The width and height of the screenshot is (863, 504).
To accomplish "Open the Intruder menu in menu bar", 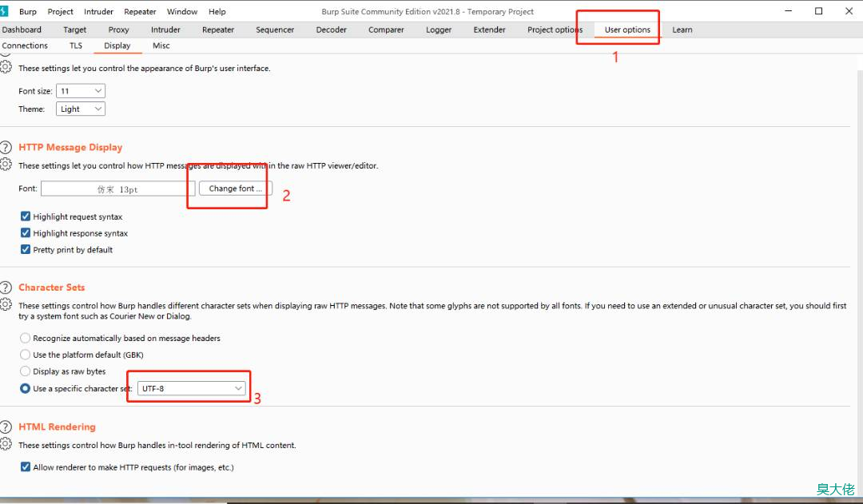I will coord(98,11).
